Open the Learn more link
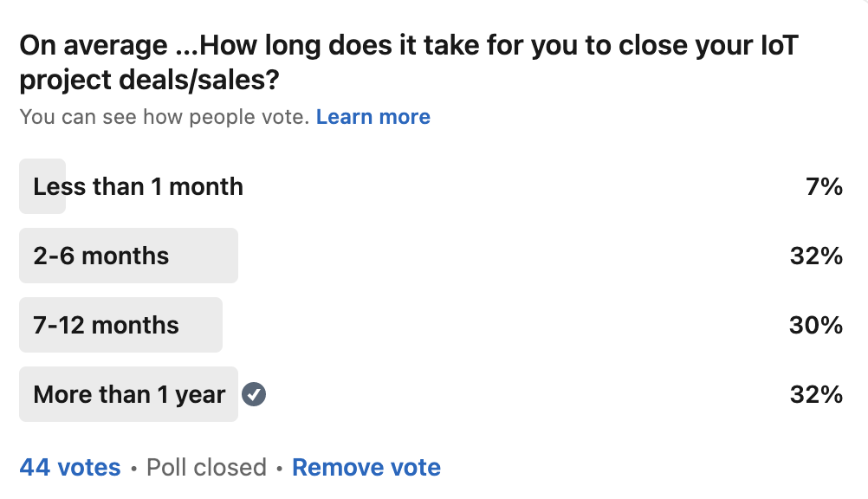The image size is (868, 499). pos(372,117)
